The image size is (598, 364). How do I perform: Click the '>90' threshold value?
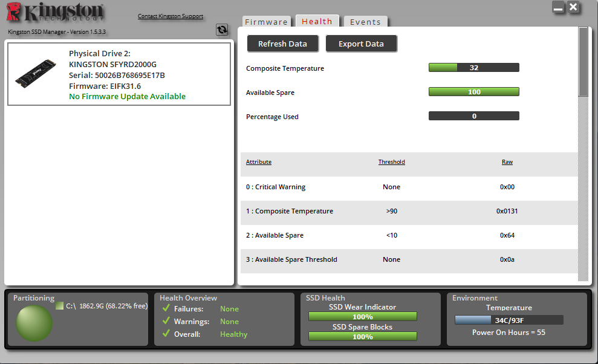[x=392, y=211]
